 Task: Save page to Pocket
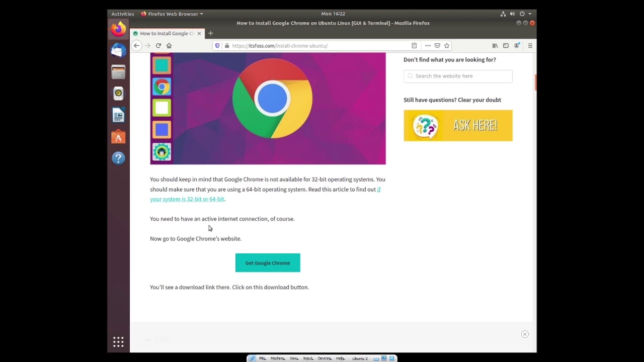pos(437,46)
